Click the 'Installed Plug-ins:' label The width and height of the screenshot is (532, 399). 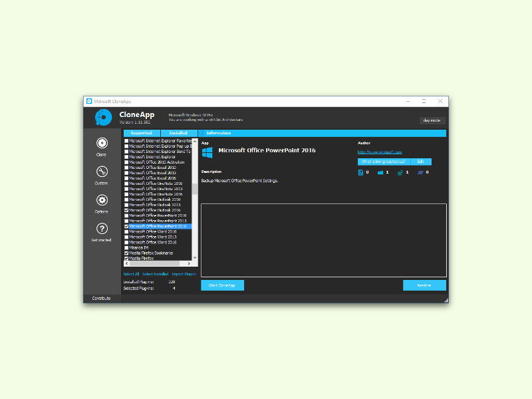click(138, 282)
